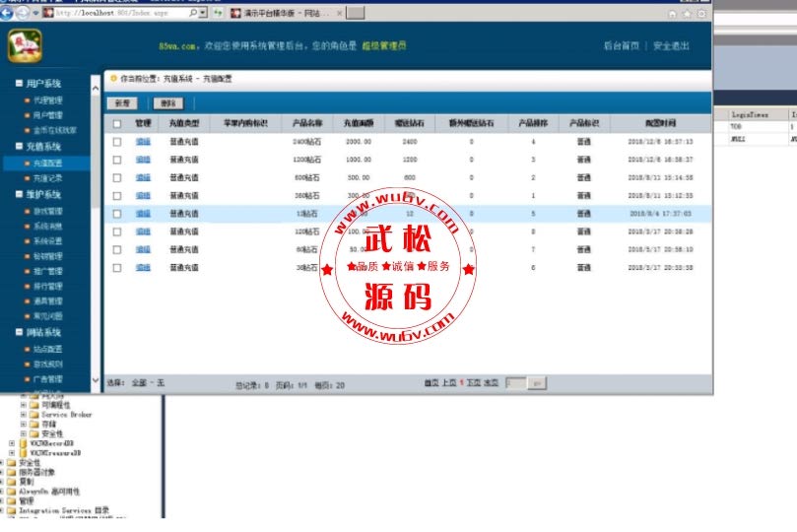Viewport: 797px width, 532px height.
Task: Go to 末页 last page link
Action: [491, 382]
